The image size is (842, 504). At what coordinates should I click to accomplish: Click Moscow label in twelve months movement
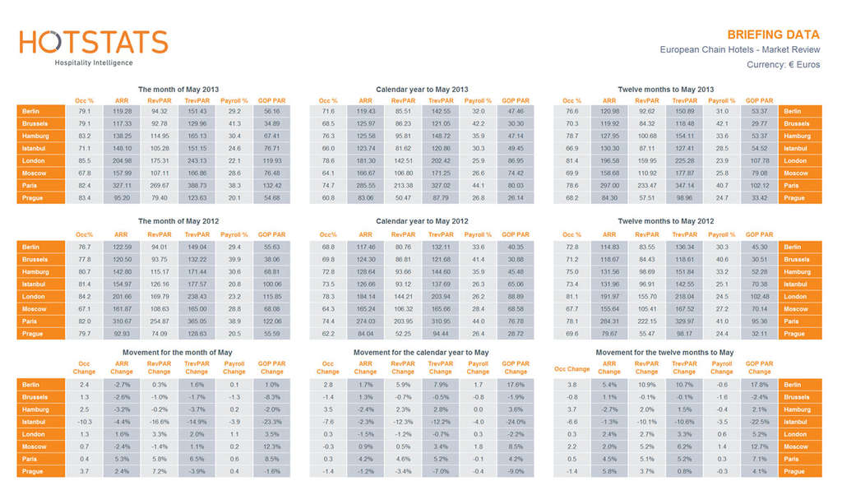(800, 446)
